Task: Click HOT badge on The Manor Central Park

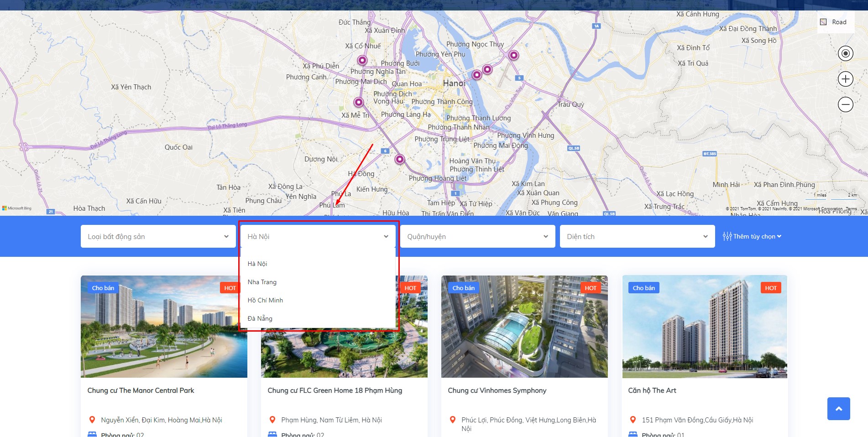Action: [x=230, y=288]
